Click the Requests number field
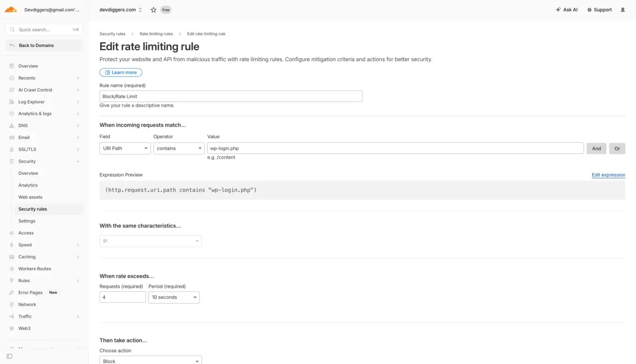 [x=123, y=297]
